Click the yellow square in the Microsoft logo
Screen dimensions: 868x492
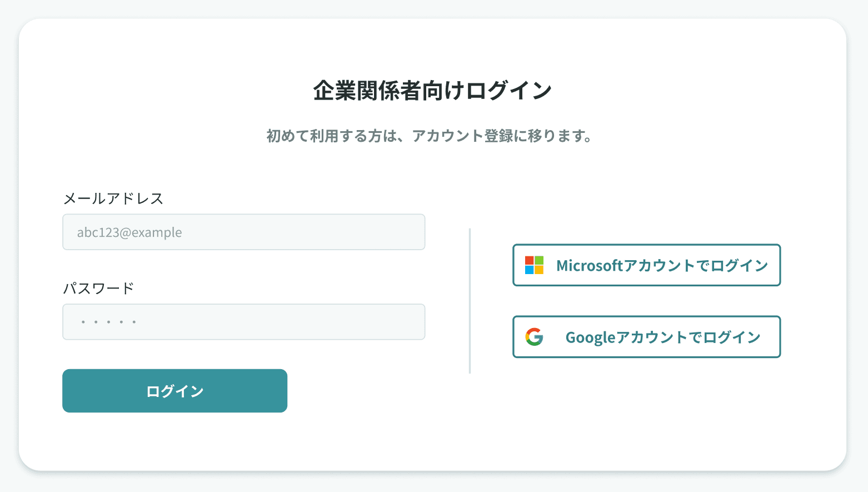pos(539,270)
